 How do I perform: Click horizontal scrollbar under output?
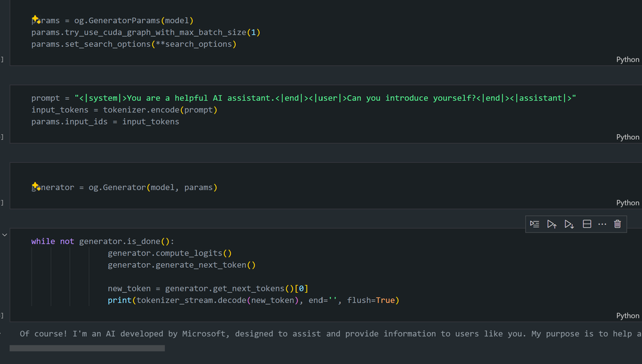[x=87, y=349]
